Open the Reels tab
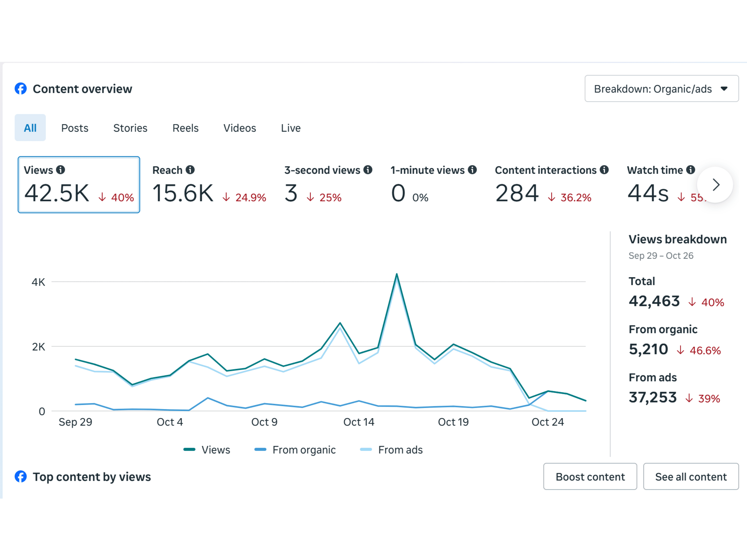Screen dimensions: 747x560 185,128
